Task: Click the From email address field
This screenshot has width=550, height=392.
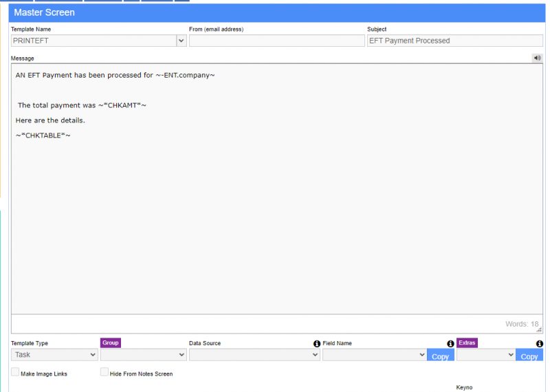Action: click(x=276, y=41)
